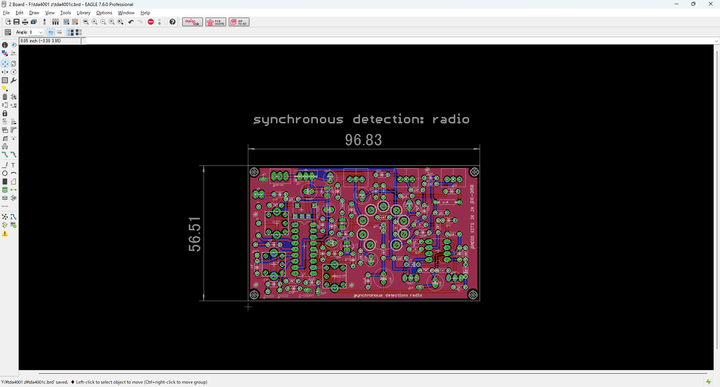Viewport: 720px width, 387px height.
Task: Toggle the Mirror on option
Action: [x=59, y=32]
